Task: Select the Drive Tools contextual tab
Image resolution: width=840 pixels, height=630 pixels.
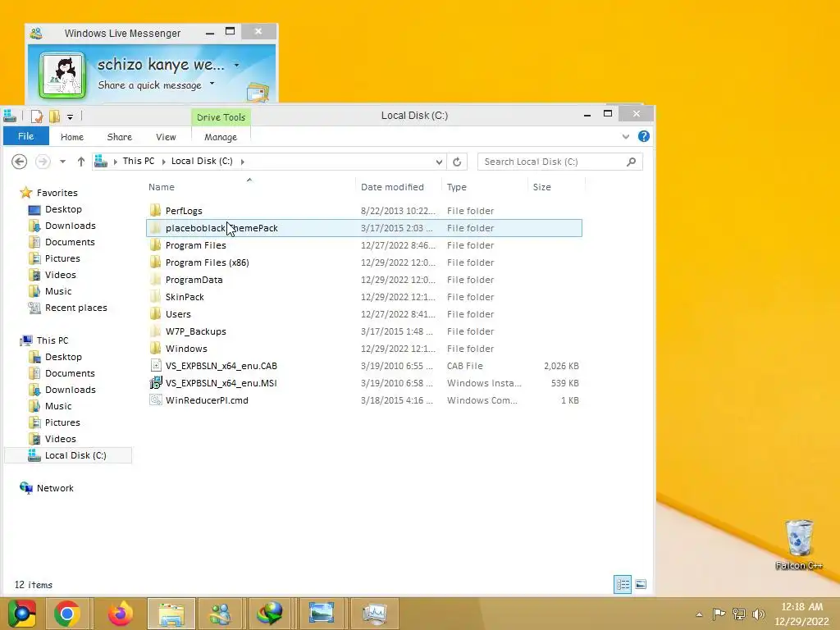Action: point(221,117)
